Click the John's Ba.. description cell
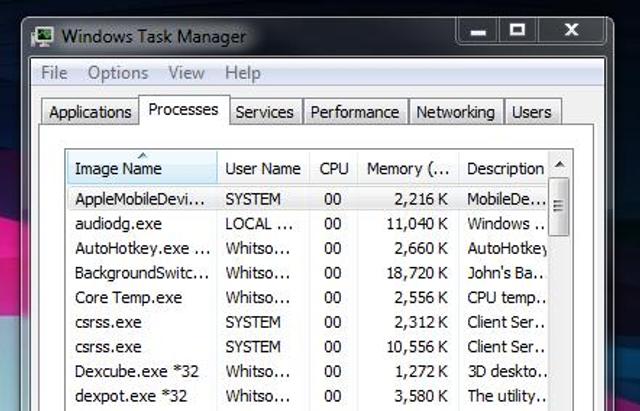Image resolution: width=640 pixels, height=411 pixels. tap(506, 273)
